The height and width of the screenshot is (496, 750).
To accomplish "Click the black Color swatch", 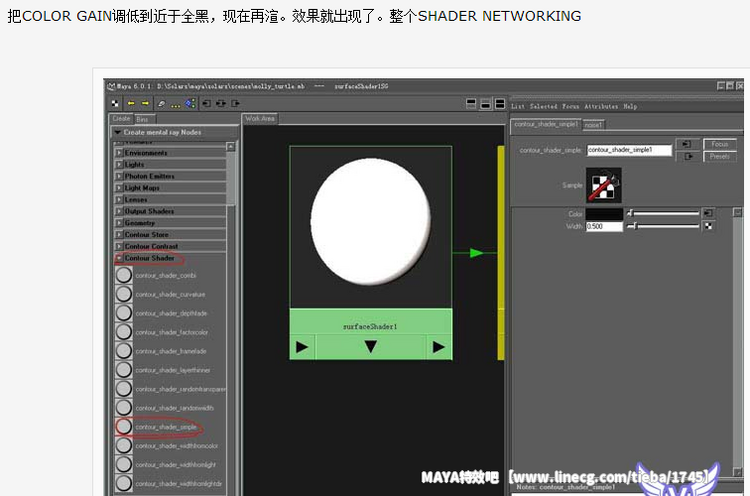I will point(605,213).
